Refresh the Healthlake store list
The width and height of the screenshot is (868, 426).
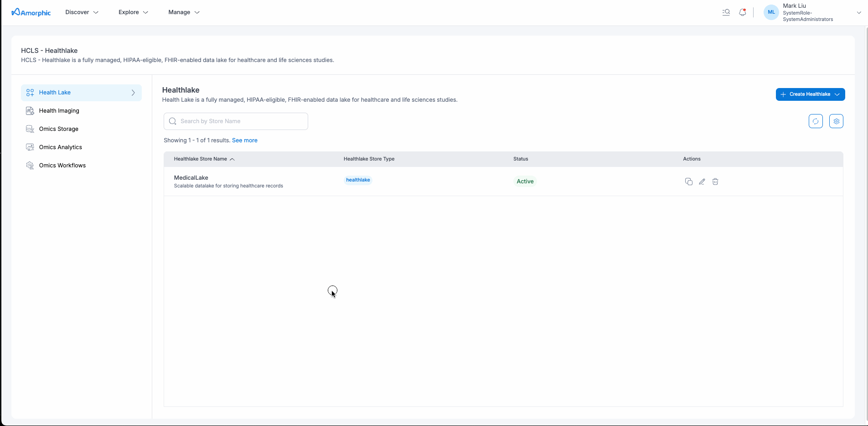[x=816, y=121]
